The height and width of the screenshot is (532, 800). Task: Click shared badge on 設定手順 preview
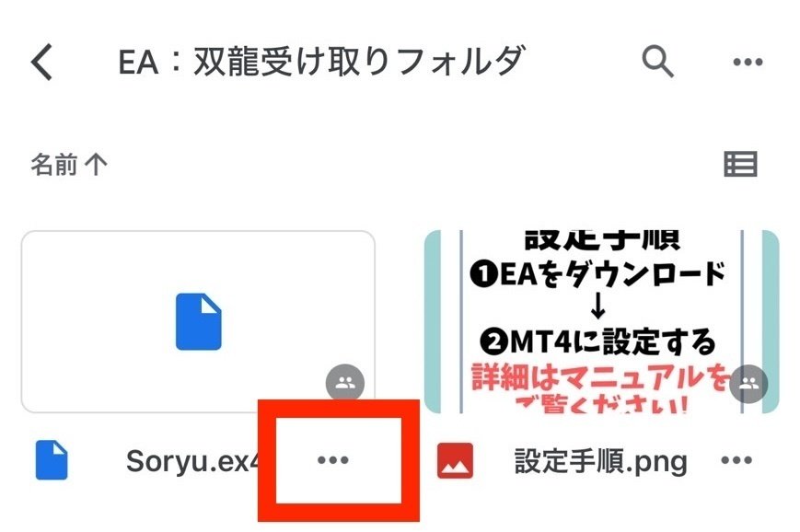click(748, 384)
